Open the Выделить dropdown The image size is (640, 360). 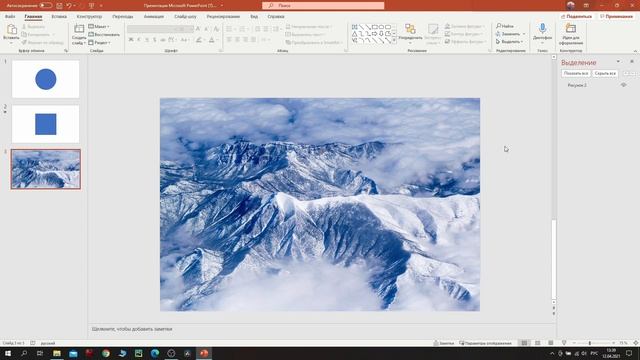[509, 42]
